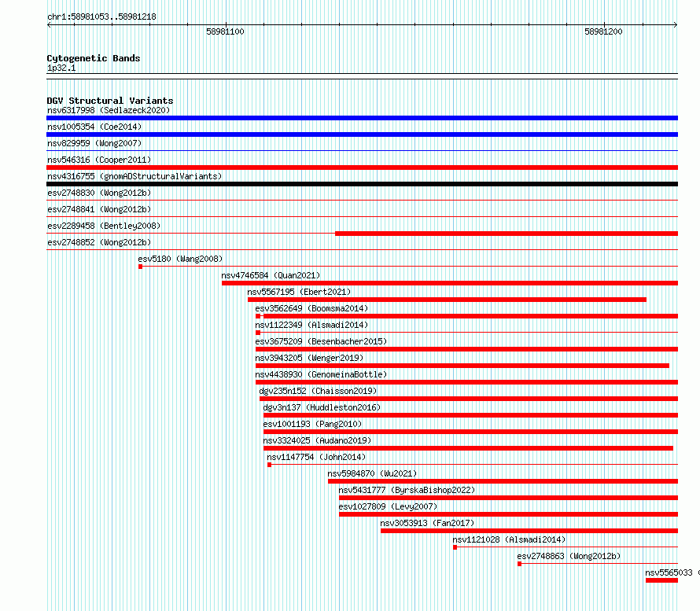
Task: Click the short red nsv5565033 bar
Action: [661, 580]
